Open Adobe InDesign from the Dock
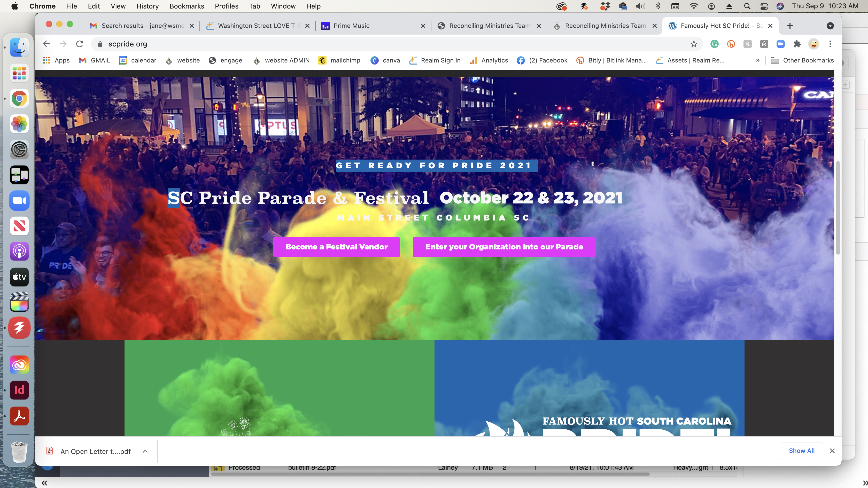868x488 pixels. 19,390
